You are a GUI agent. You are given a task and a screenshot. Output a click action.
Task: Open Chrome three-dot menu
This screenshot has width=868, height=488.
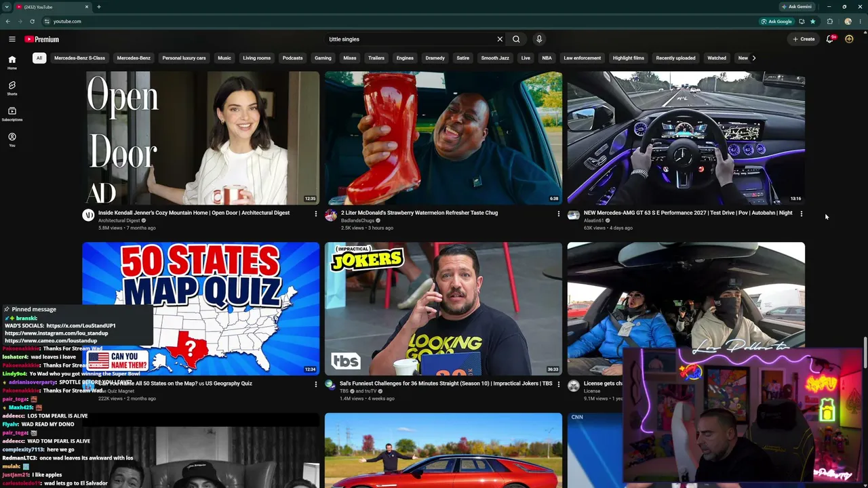[860, 21]
